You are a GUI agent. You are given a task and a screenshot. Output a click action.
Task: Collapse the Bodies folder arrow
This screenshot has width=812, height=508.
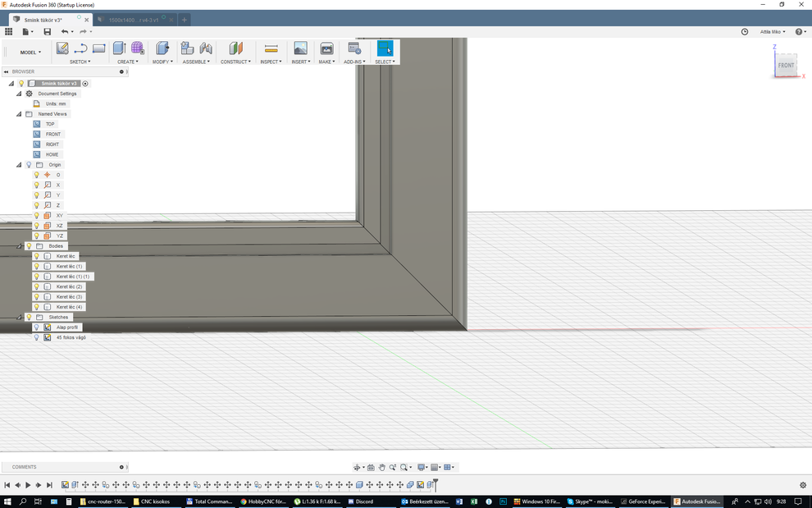point(19,246)
